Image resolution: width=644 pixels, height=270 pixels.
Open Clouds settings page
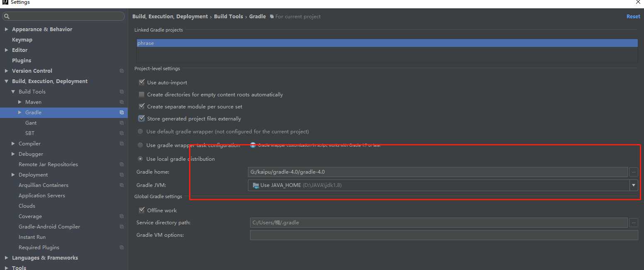(27, 206)
